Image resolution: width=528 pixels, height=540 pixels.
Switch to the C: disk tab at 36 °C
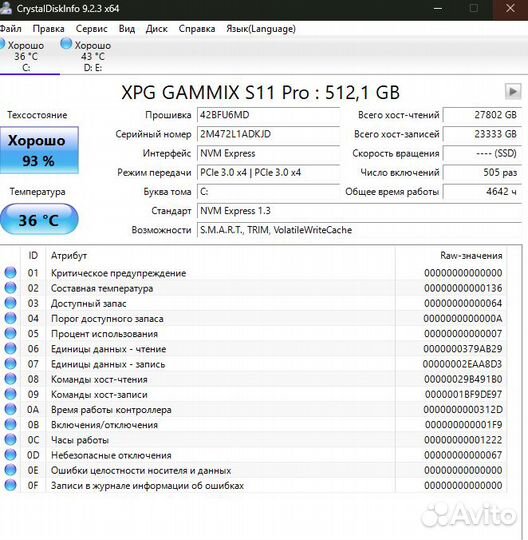tap(26, 56)
